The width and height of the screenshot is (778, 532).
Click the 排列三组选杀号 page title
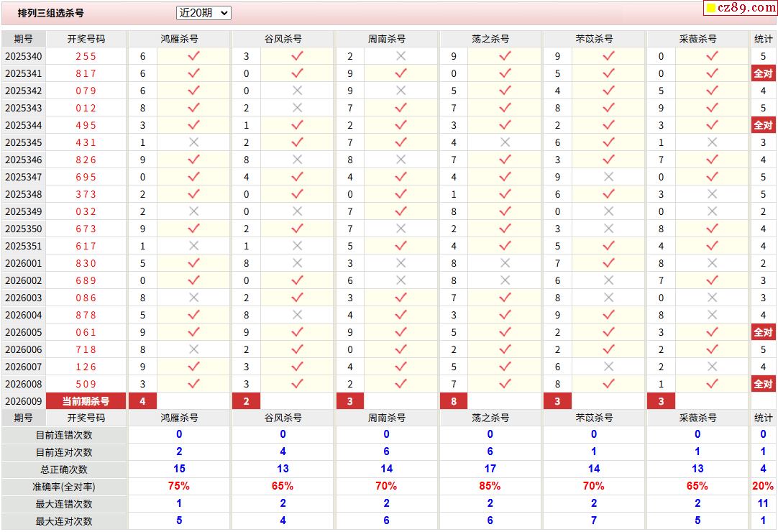click(x=51, y=13)
